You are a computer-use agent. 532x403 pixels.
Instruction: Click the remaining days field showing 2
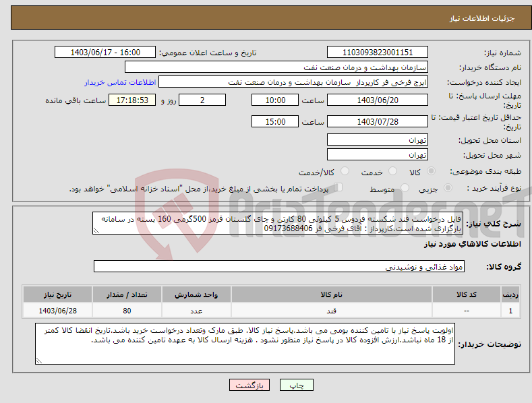202,100
